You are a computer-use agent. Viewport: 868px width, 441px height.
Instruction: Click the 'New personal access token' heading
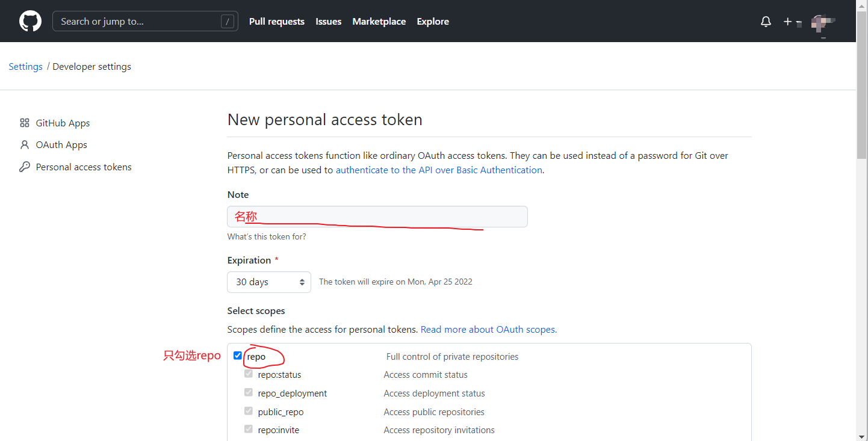click(325, 120)
